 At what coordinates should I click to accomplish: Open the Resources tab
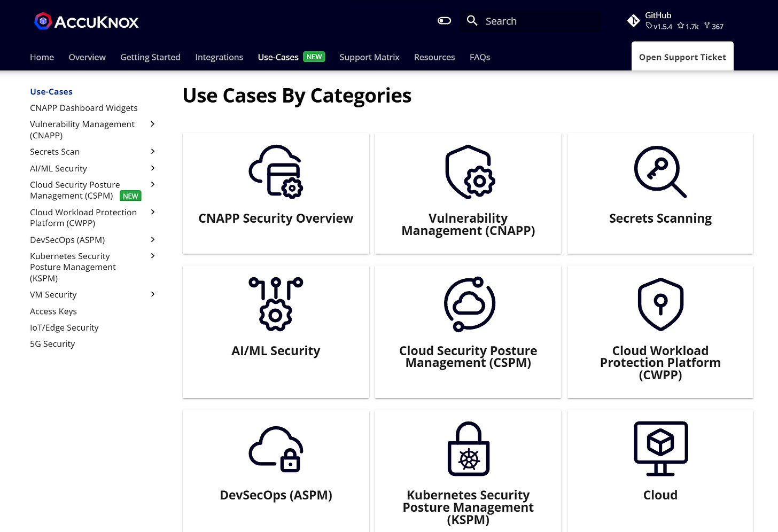(434, 57)
